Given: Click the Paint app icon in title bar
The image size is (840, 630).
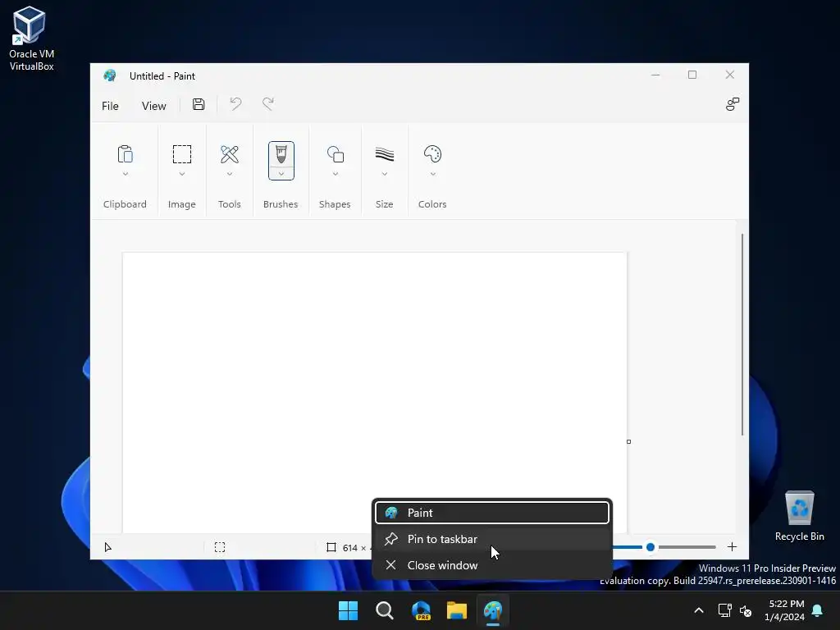Looking at the screenshot, I should (x=110, y=75).
